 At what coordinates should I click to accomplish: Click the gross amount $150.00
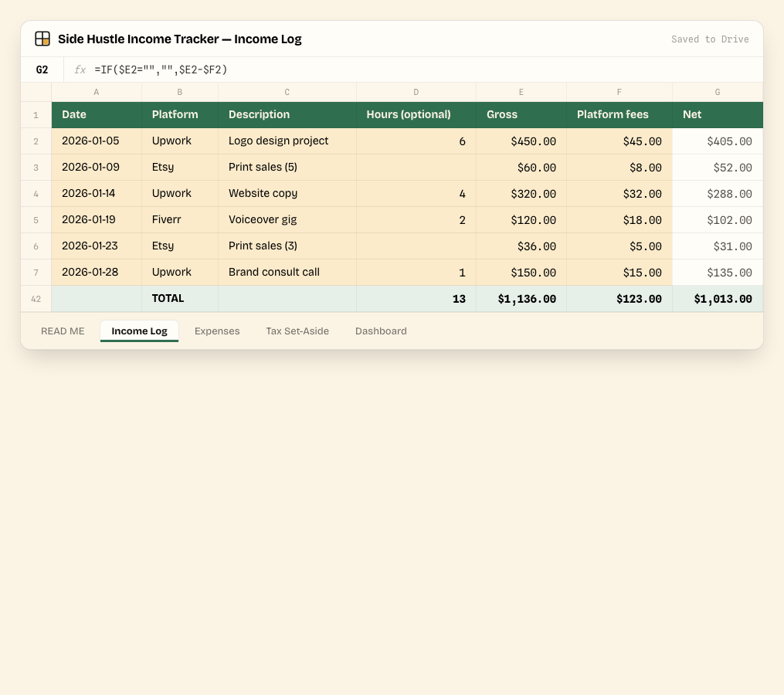click(521, 273)
